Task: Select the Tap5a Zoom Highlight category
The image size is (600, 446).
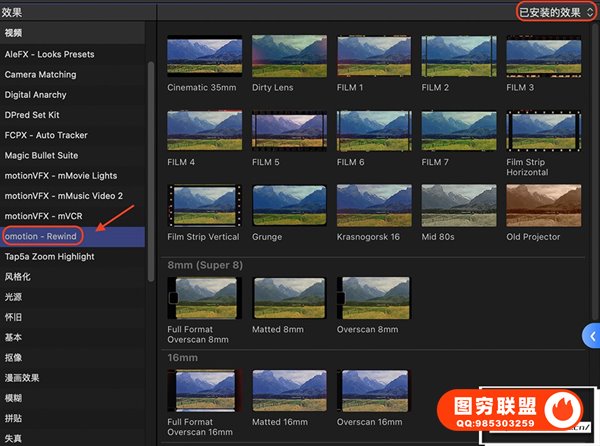Action: (50, 256)
